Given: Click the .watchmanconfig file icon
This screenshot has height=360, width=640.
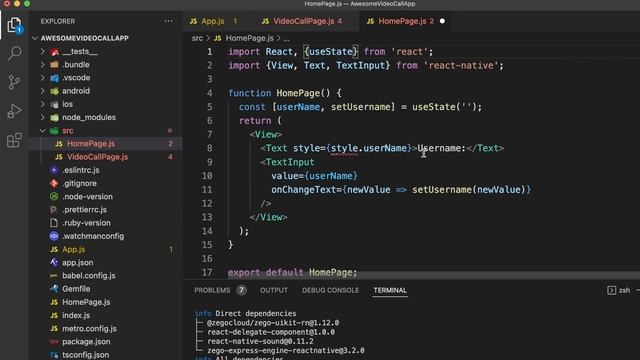Looking at the screenshot, I should pos(54,236).
